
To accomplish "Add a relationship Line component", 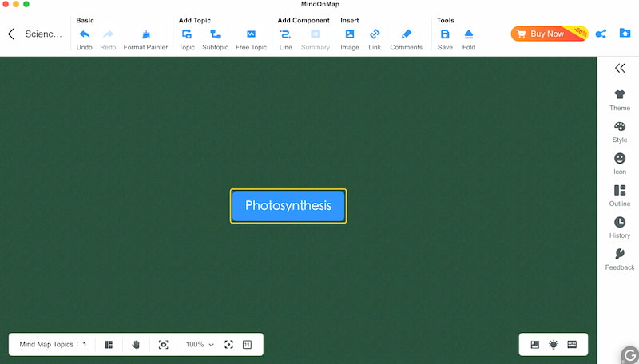I will click(285, 34).
